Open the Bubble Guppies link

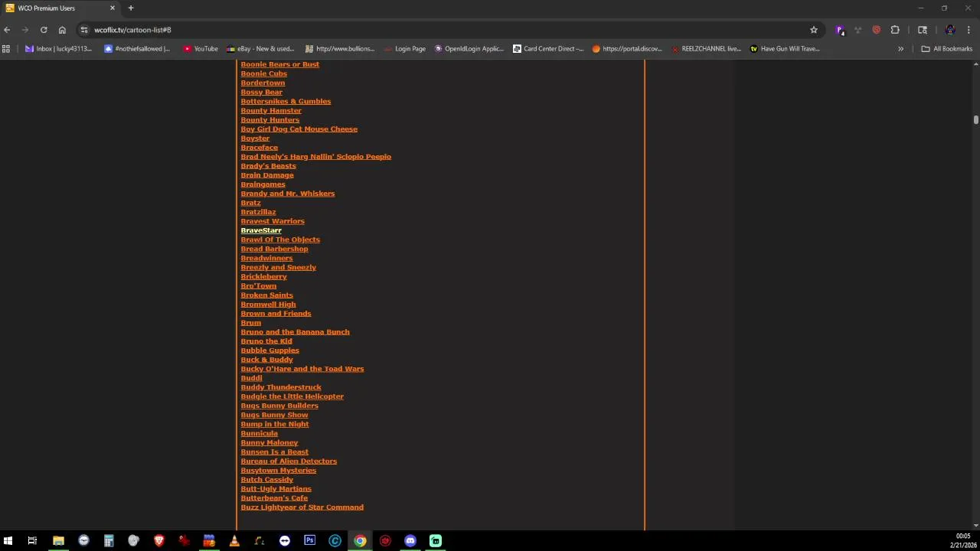coord(269,350)
